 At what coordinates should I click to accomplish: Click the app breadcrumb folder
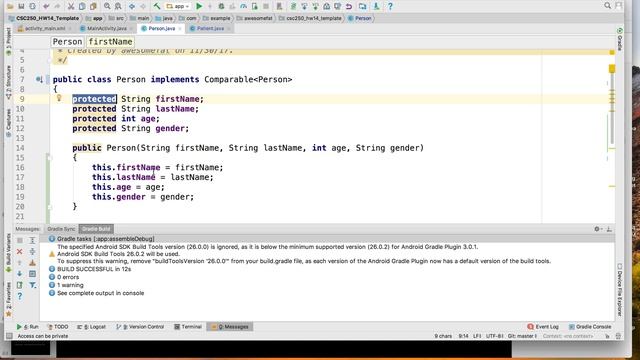94,18
